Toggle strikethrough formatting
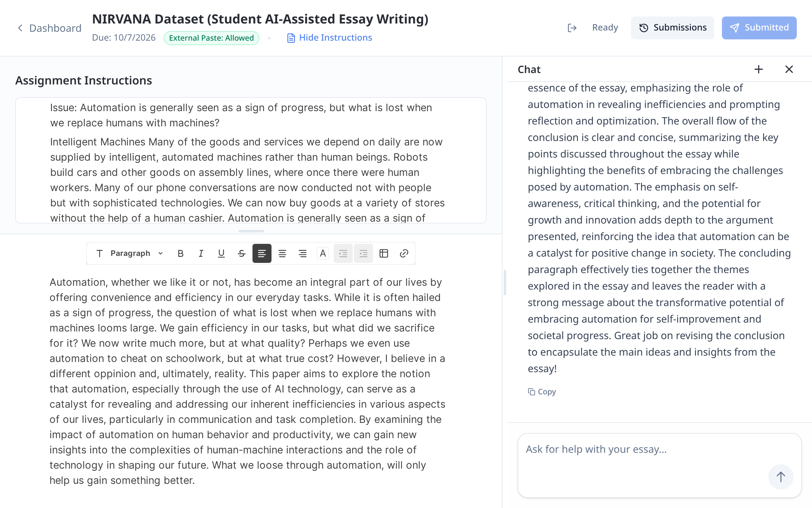The width and height of the screenshot is (812, 508). tap(242, 253)
